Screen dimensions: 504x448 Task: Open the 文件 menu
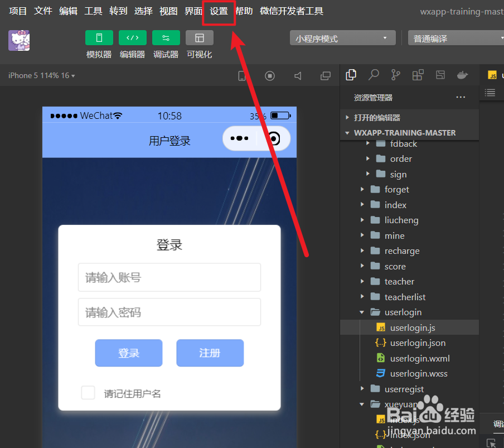43,11
